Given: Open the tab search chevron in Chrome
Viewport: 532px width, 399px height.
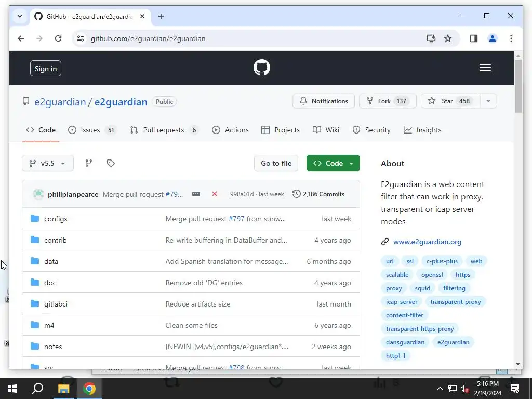Looking at the screenshot, I should [20, 16].
